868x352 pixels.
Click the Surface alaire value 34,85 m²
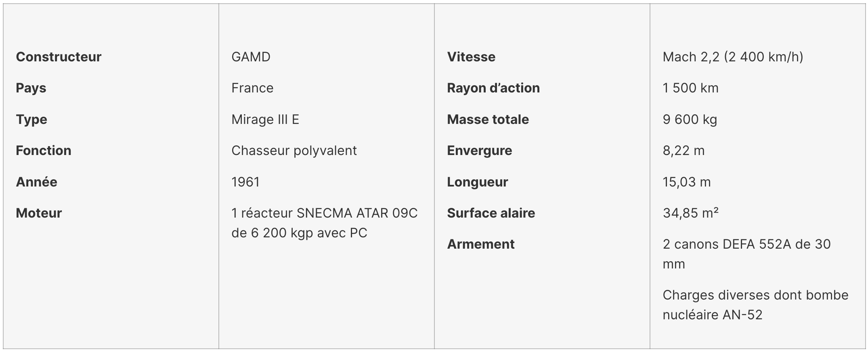pyautogui.click(x=690, y=213)
